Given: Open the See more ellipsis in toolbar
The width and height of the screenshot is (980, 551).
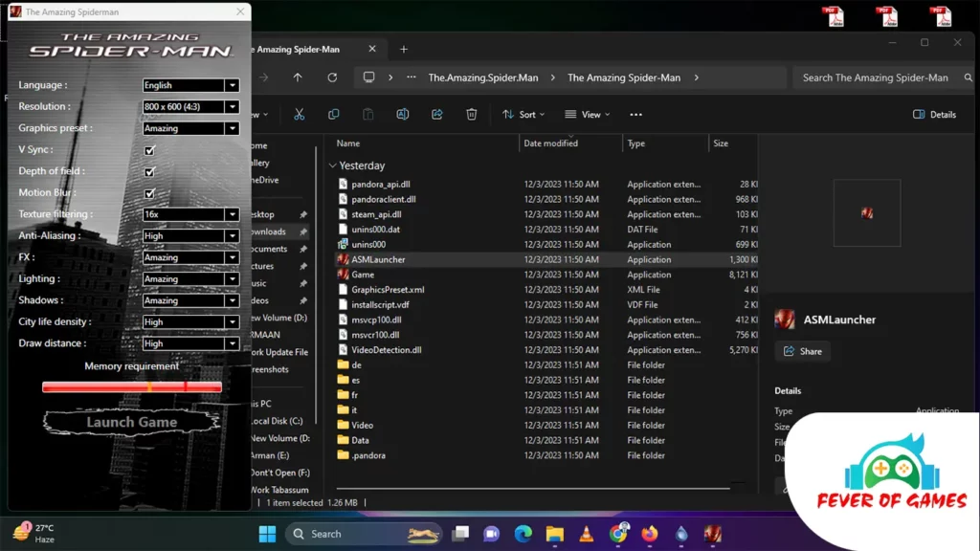Looking at the screenshot, I should (635, 115).
